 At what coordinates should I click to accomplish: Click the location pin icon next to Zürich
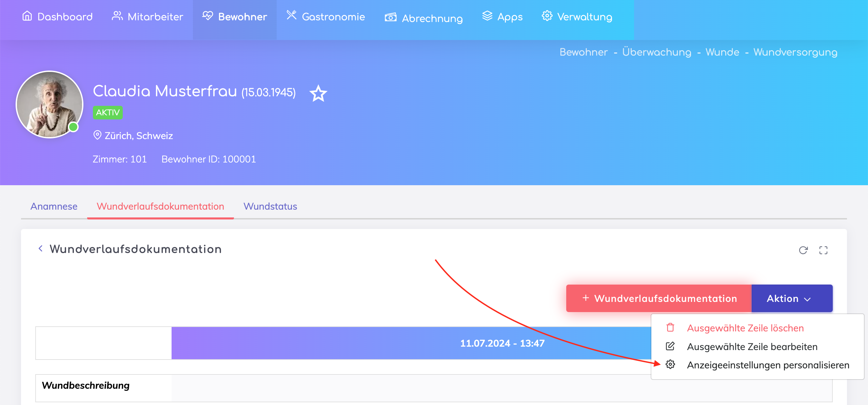[97, 135]
